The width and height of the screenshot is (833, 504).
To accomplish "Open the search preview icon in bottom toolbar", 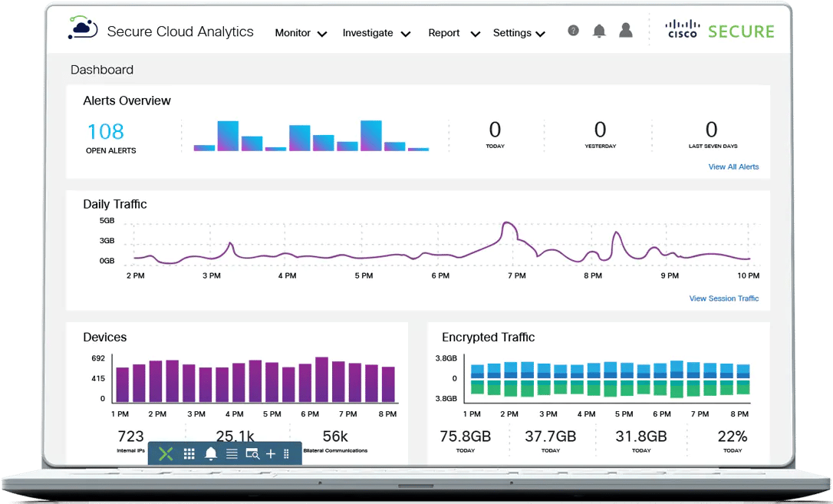I will click(251, 453).
